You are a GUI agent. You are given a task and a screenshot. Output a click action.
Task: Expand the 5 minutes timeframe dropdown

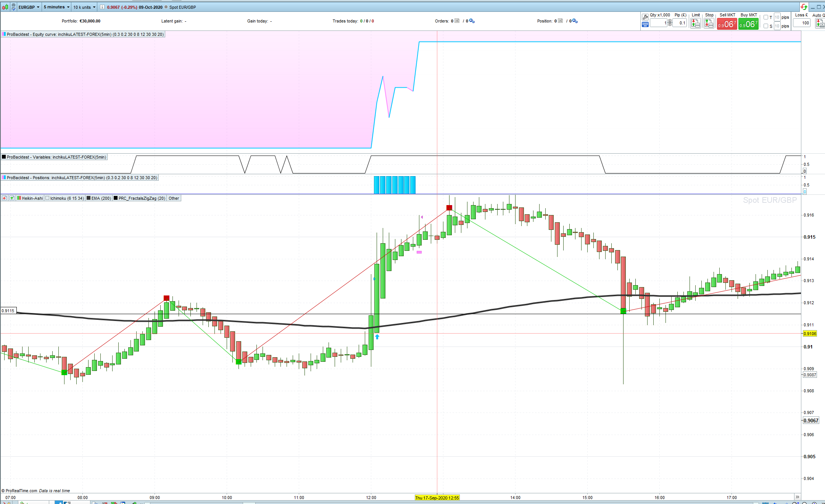[56, 7]
